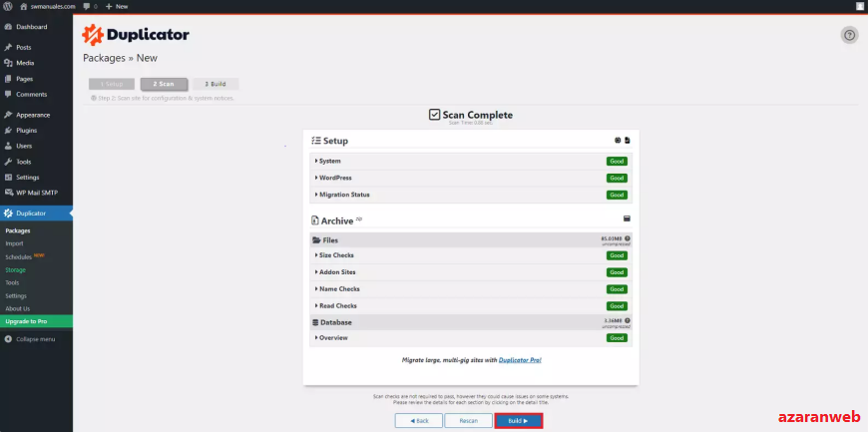Click the Database section header
Screen dimensions: 868x432
(x=471, y=322)
